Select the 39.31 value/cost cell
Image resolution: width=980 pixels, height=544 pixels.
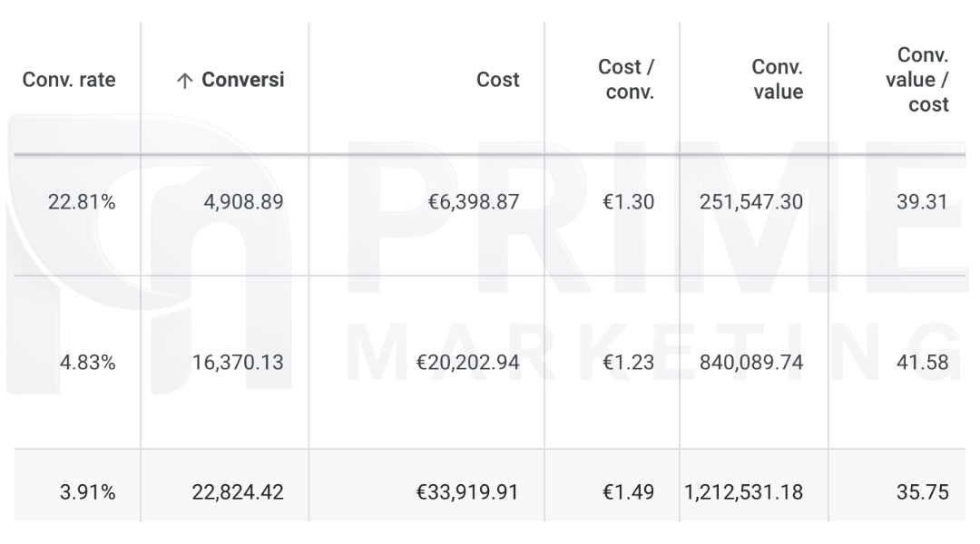[x=924, y=202]
